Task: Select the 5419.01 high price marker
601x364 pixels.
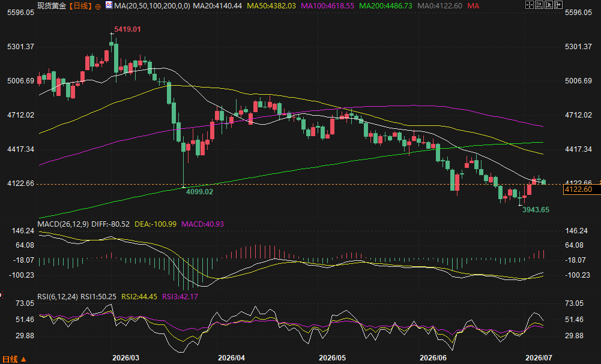Action: [127, 29]
